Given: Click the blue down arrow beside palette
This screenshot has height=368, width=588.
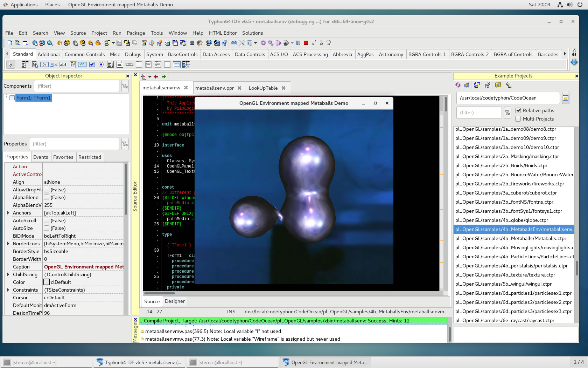Looking at the screenshot, I should (x=574, y=62).
